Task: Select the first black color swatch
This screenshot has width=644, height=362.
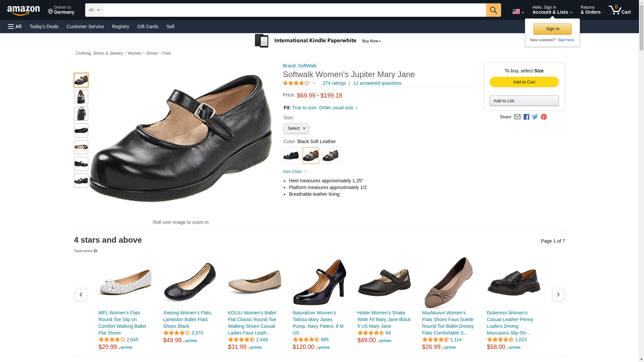Action: point(291,156)
